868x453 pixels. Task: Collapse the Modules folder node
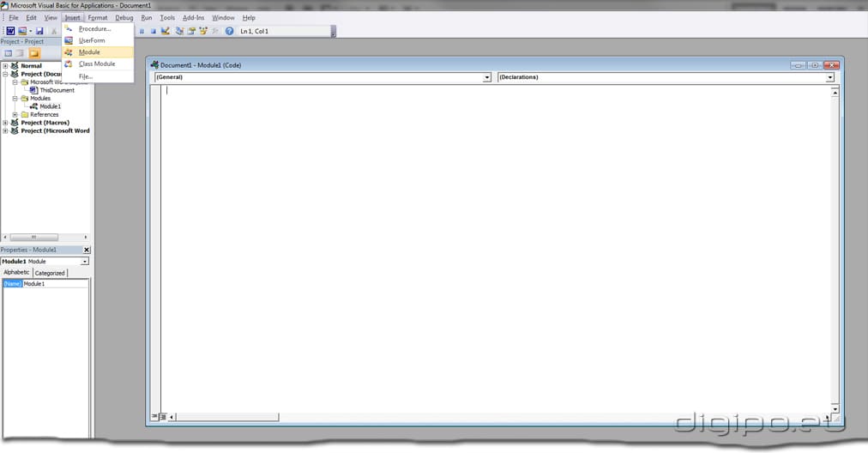tap(15, 98)
